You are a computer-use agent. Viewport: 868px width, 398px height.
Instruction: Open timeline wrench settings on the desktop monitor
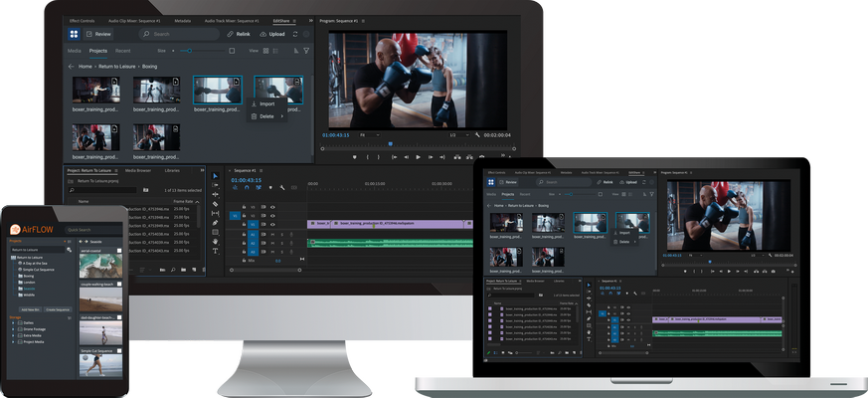coord(282,187)
